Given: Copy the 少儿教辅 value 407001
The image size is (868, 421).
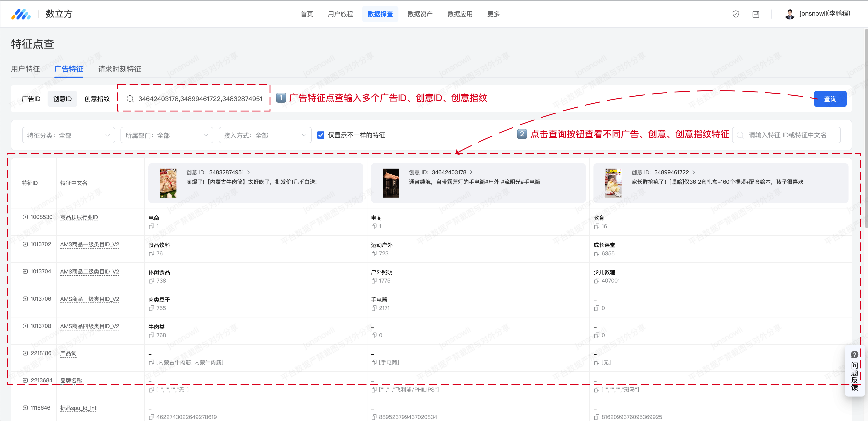Looking at the screenshot, I should pos(596,281).
